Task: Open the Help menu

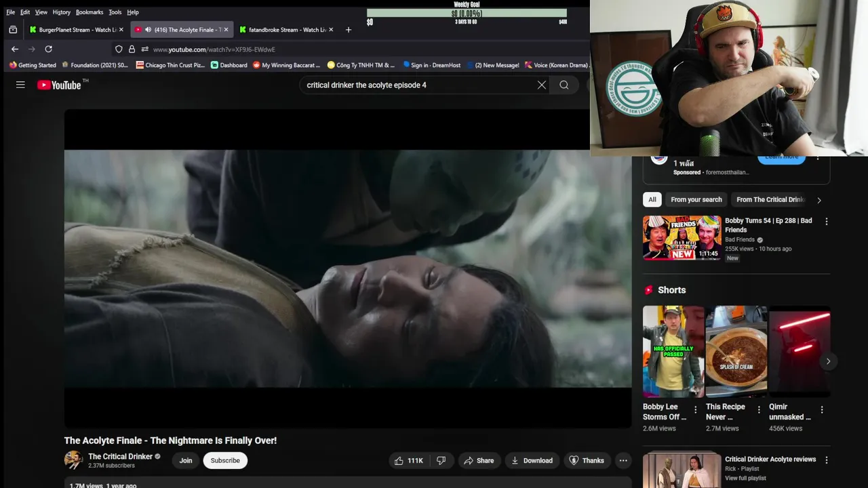Action: 133,12
